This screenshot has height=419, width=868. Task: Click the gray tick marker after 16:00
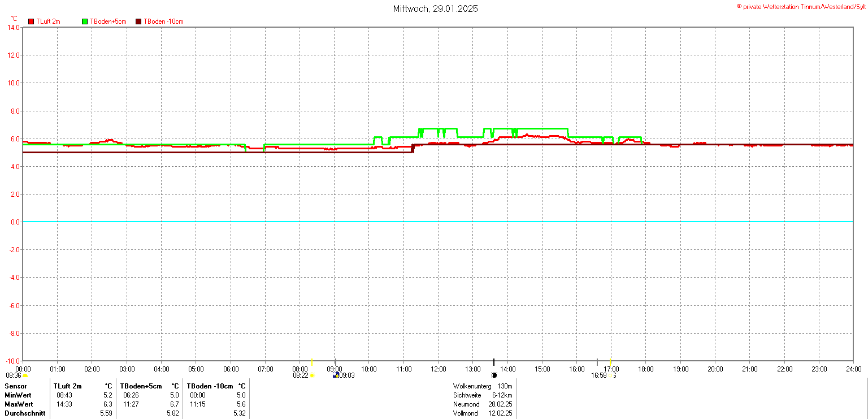(x=597, y=362)
